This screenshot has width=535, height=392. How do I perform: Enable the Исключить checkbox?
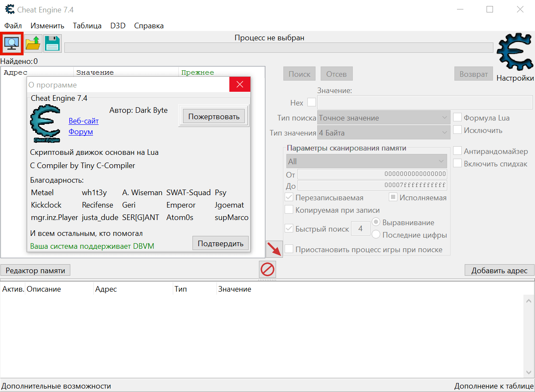[x=457, y=130]
